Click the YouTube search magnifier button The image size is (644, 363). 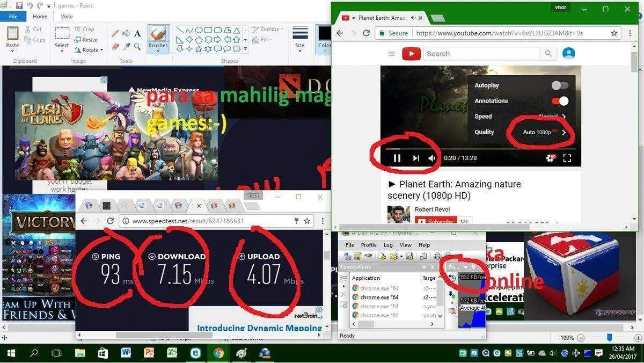coord(548,54)
